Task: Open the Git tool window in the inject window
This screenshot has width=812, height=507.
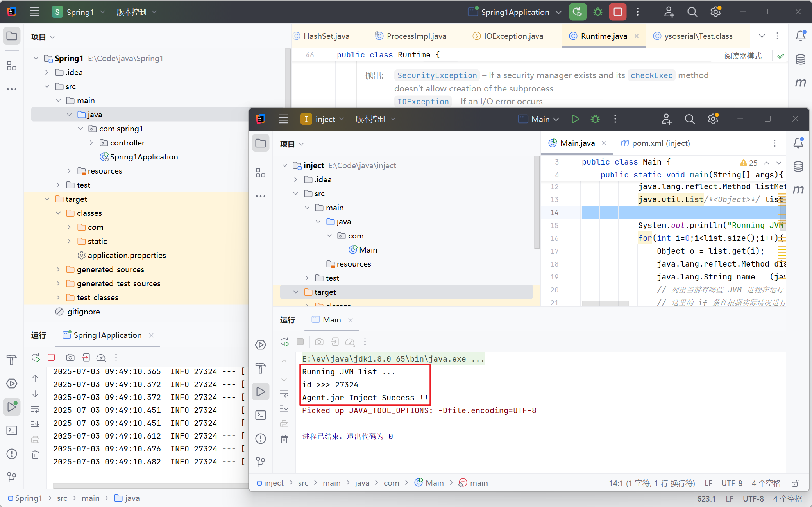Action: pyautogui.click(x=261, y=462)
